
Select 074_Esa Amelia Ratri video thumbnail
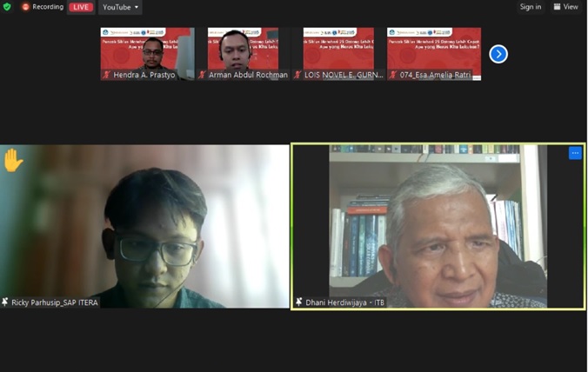pyautogui.click(x=434, y=54)
